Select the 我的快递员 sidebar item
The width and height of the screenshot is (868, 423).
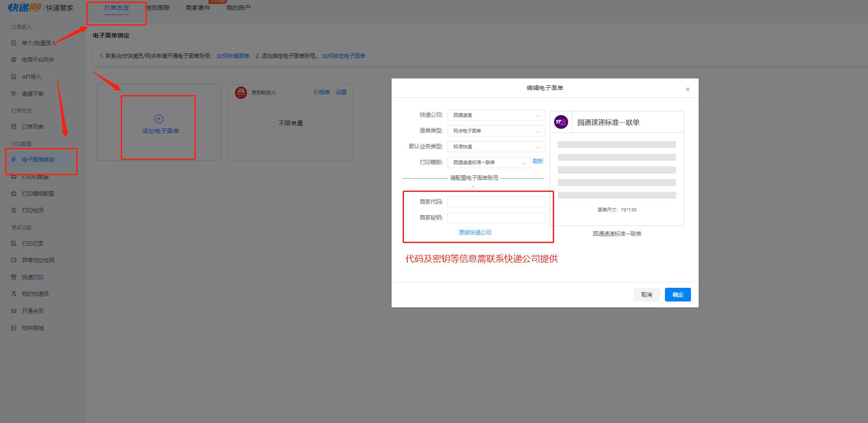pos(35,293)
